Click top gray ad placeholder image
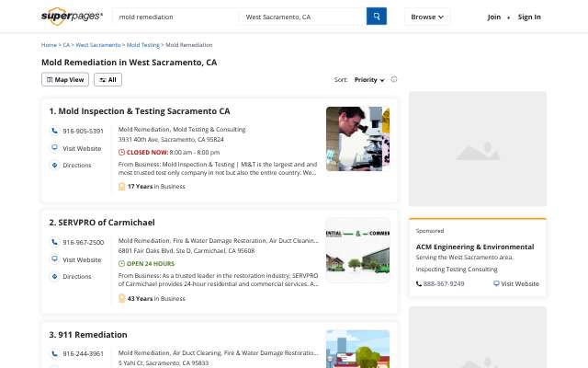Viewport: 588px width, 368px height. coord(478,149)
